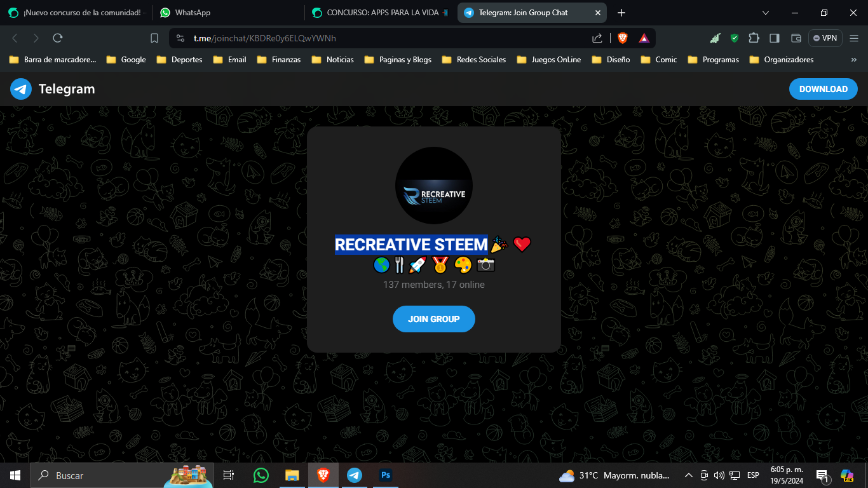This screenshot has height=488, width=868.
Task: Toggle the Brave VPN button
Action: point(825,38)
